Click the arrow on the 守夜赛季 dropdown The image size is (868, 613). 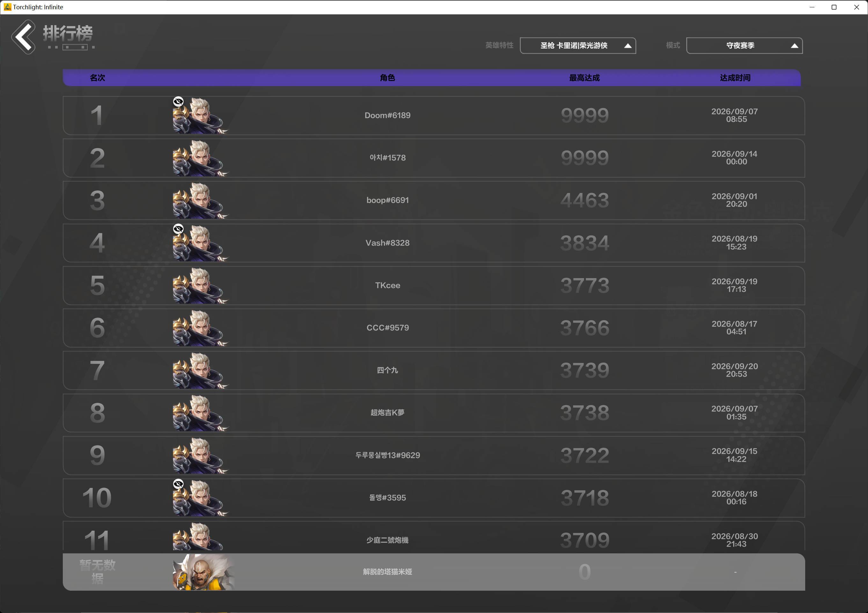[795, 46]
